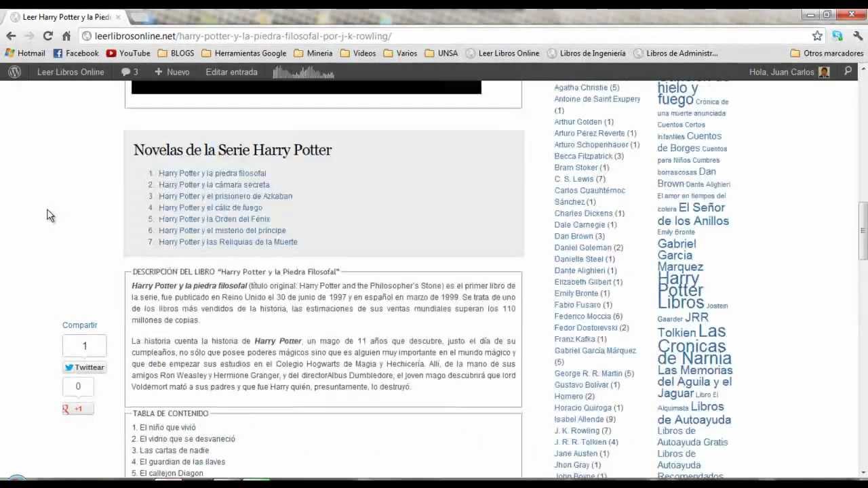Click the browser back arrow
868x488 pixels.
coord(11,36)
